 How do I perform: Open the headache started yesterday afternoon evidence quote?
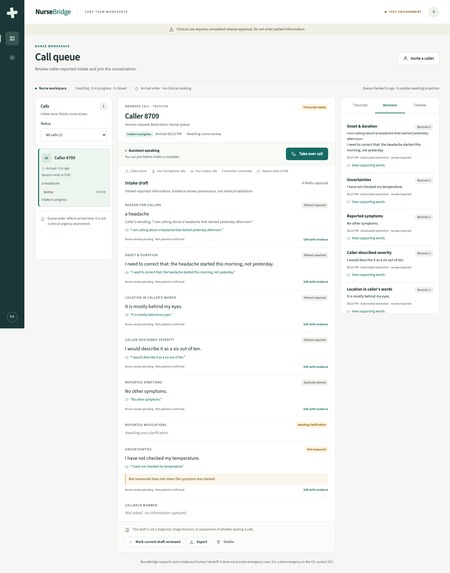click(x=174, y=230)
